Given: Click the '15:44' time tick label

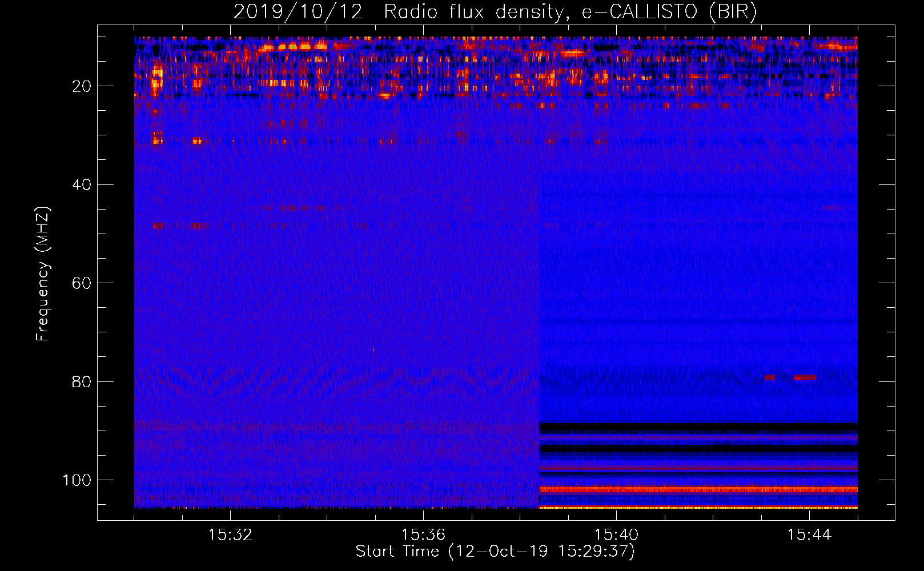Looking at the screenshot, I should [809, 535].
